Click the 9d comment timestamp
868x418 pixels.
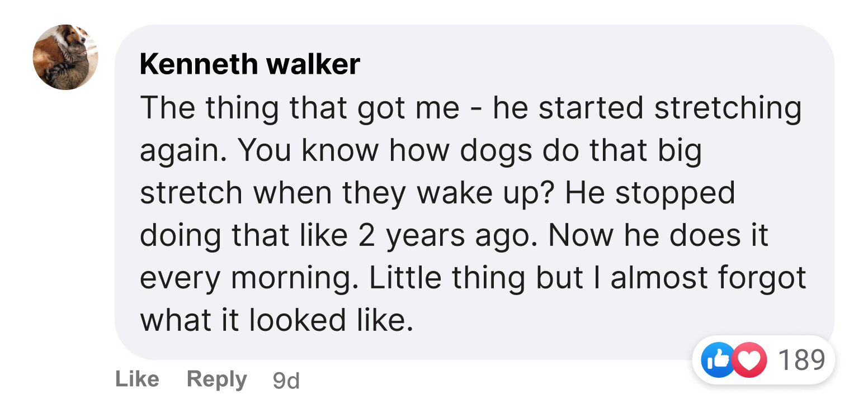pyautogui.click(x=286, y=381)
